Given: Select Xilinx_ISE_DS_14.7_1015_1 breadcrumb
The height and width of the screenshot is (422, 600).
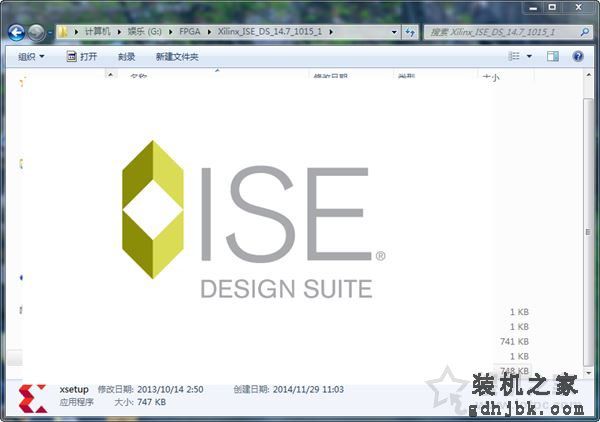Looking at the screenshot, I should [x=270, y=32].
